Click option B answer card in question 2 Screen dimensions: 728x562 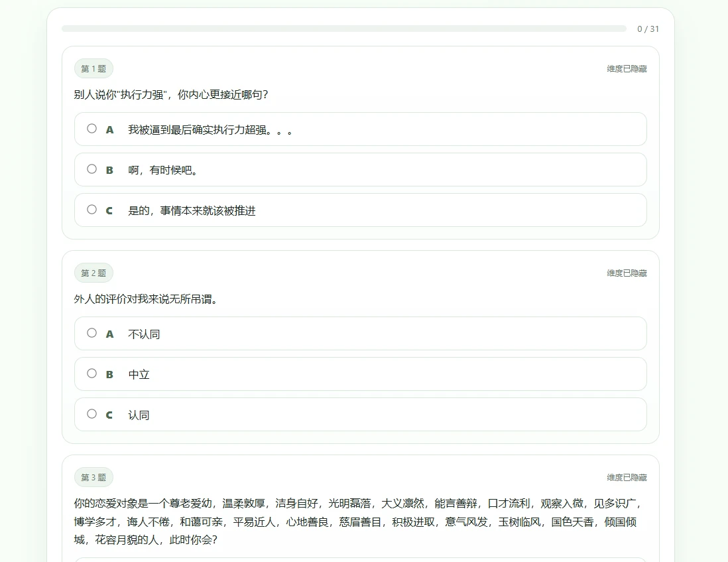(x=362, y=374)
